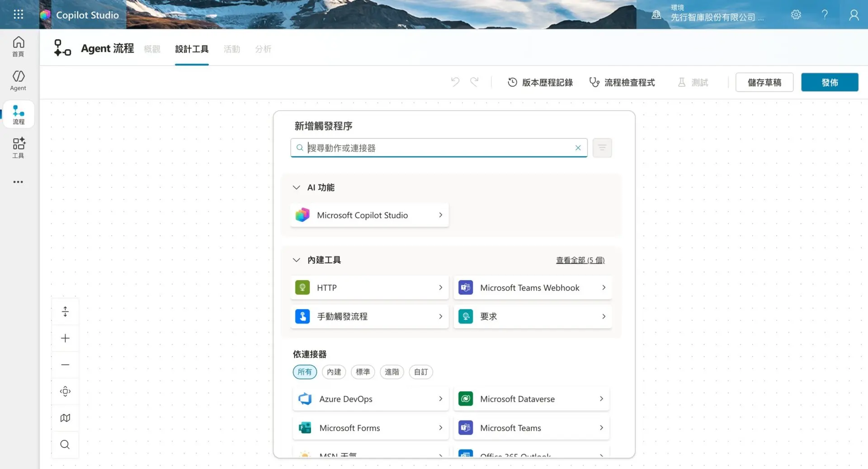This screenshot has width=868, height=469.
Task: Click the 測試 test button
Action: click(x=693, y=82)
